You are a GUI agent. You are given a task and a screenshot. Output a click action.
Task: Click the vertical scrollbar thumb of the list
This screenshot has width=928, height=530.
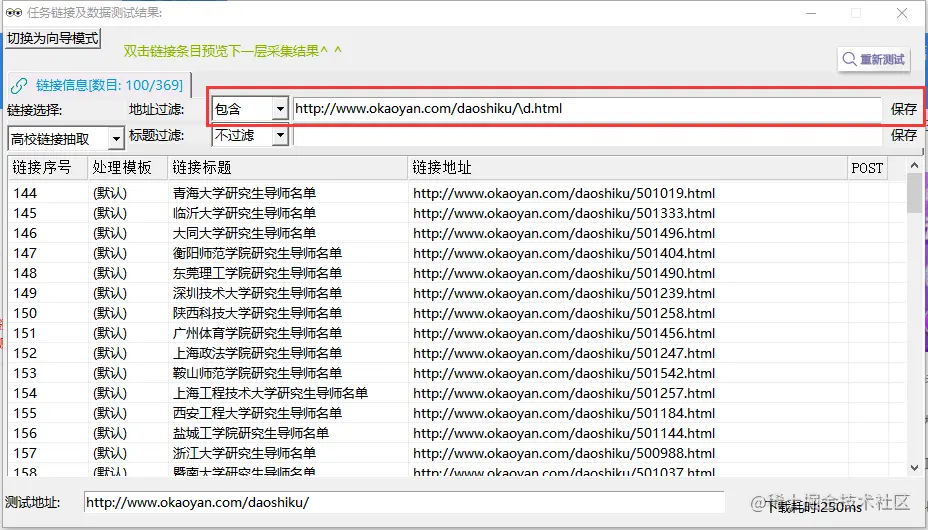coord(914,193)
